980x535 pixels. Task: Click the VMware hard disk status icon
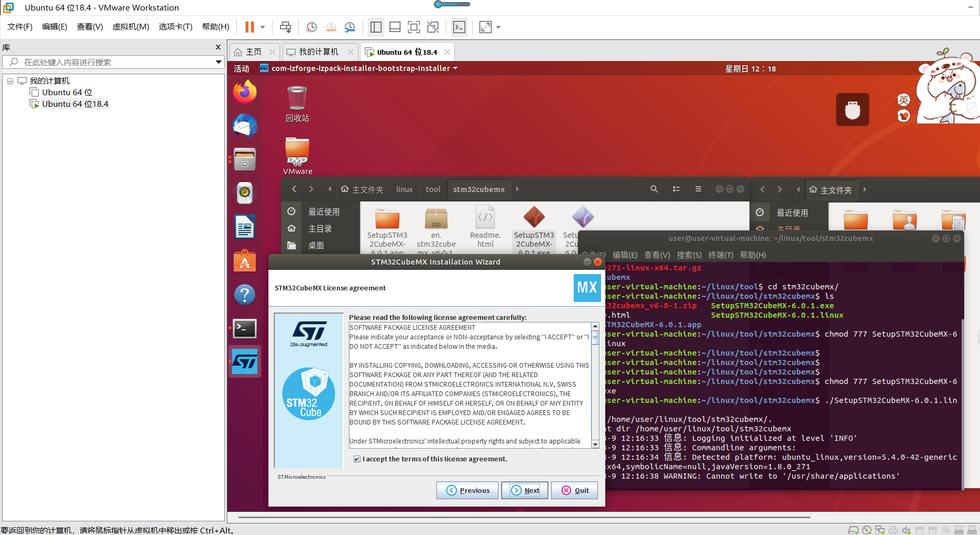coord(854,530)
